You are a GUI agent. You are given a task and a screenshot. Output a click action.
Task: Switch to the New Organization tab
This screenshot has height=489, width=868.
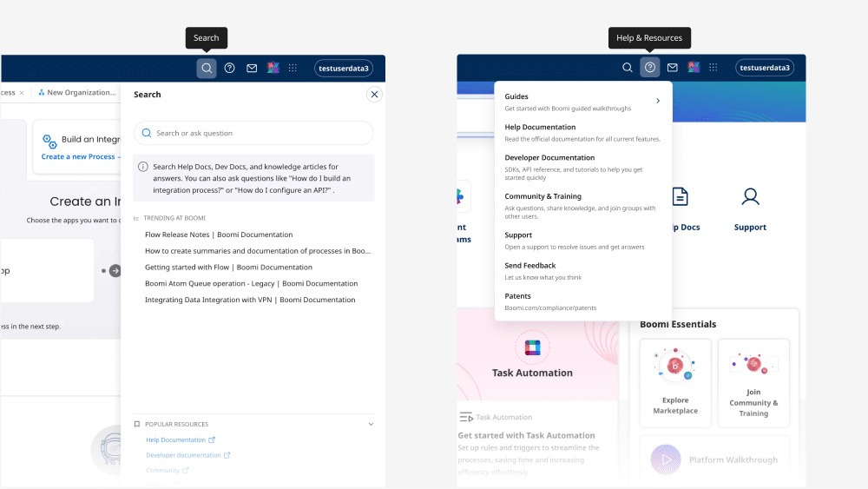pos(78,93)
